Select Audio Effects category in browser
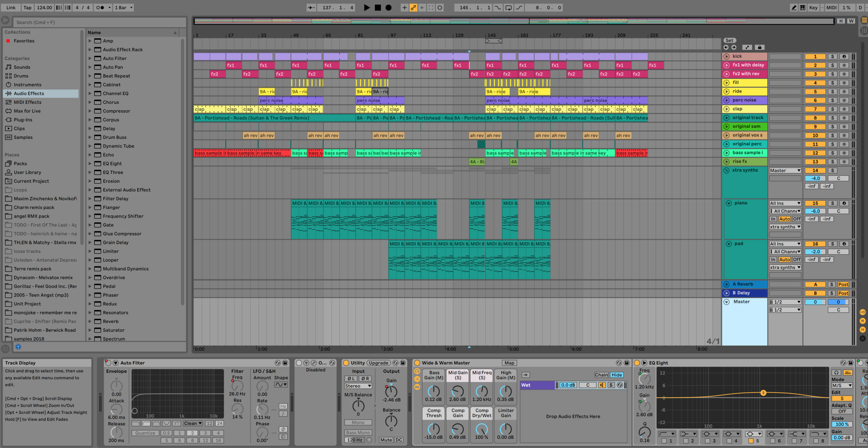The height and width of the screenshot is (448, 868). tap(29, 94)
